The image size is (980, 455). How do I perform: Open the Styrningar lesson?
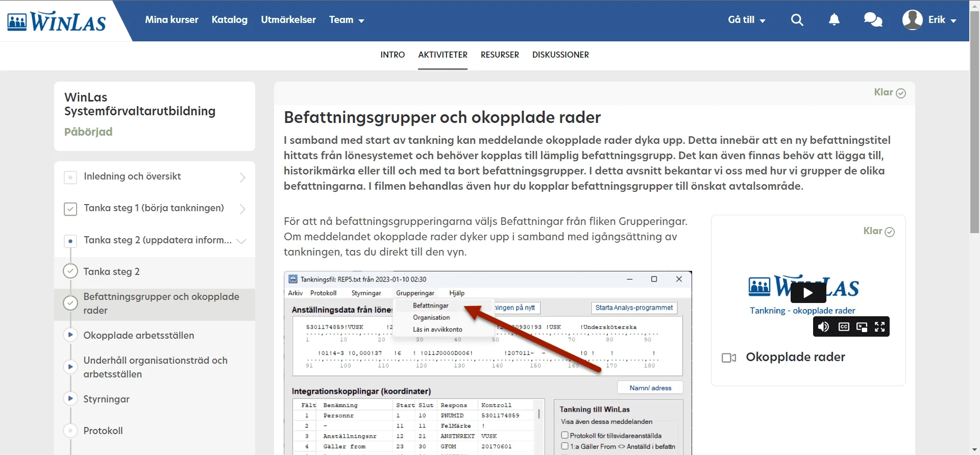(106, 399)
